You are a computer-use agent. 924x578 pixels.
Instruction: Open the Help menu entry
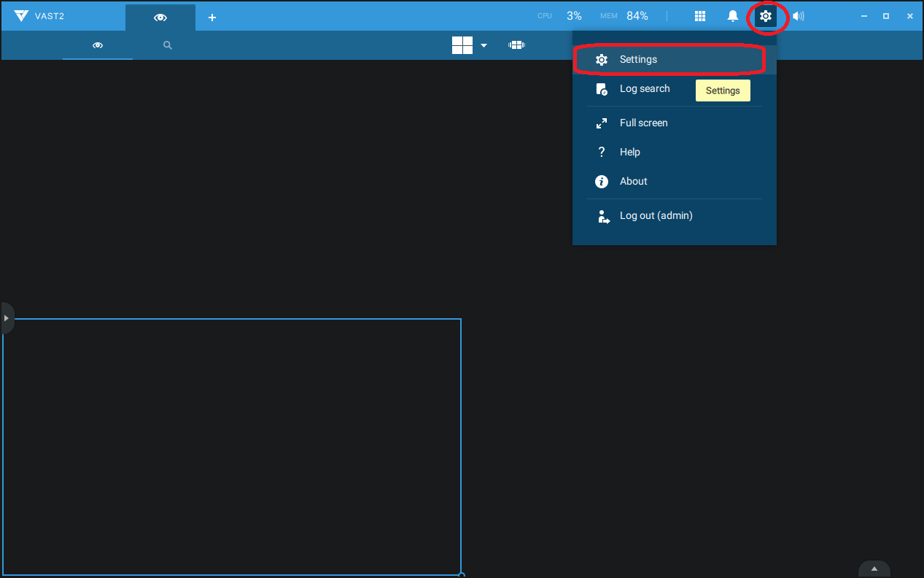click(x=629, y=153)
